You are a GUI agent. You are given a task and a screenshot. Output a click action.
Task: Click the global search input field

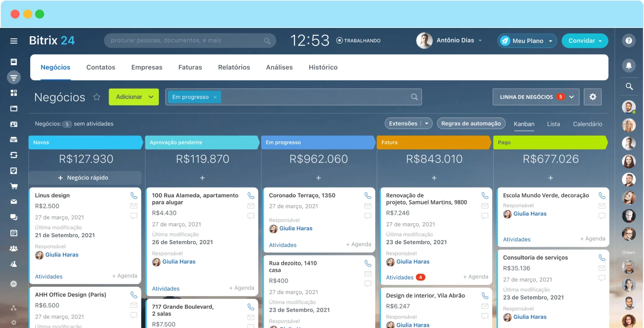tap(185, 41)
